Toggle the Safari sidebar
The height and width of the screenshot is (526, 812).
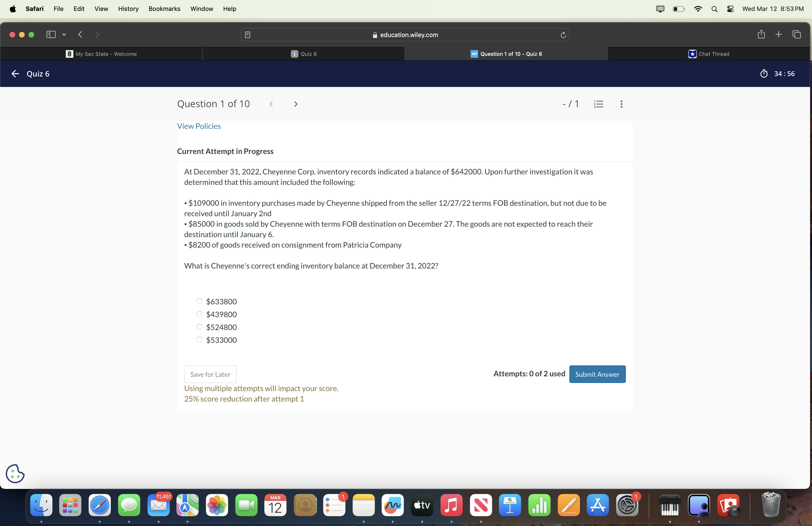click(x=51, y=34)
